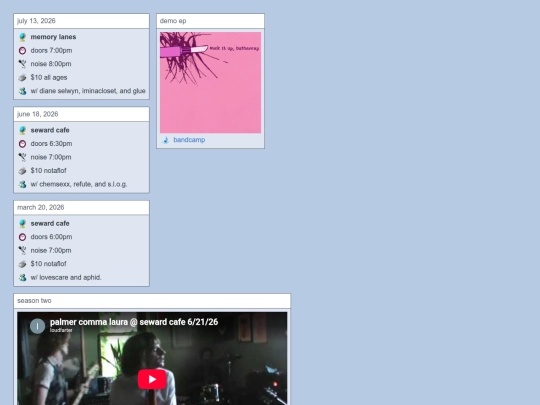Click the money icon beside $10 all ages
540x405 pixels.
22,77
